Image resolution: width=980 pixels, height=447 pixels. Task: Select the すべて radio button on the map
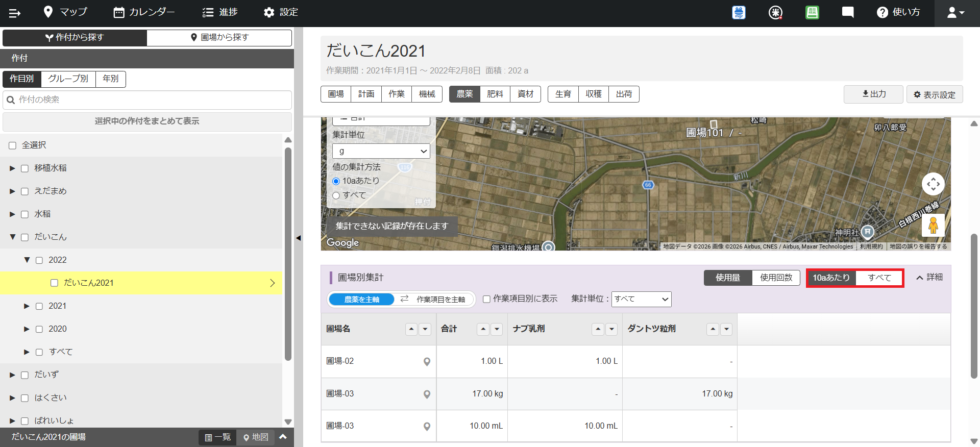pyautogui.click(x=336, y=195)
